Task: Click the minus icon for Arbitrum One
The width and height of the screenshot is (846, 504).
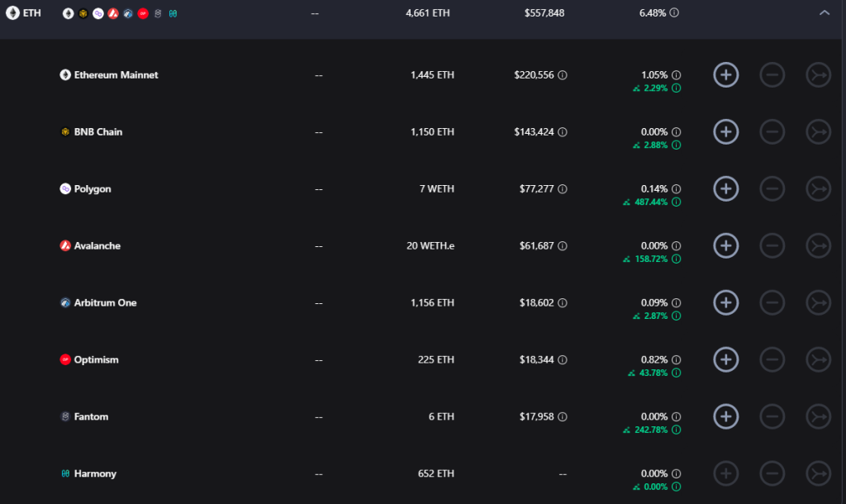Action: click(772, 302)
